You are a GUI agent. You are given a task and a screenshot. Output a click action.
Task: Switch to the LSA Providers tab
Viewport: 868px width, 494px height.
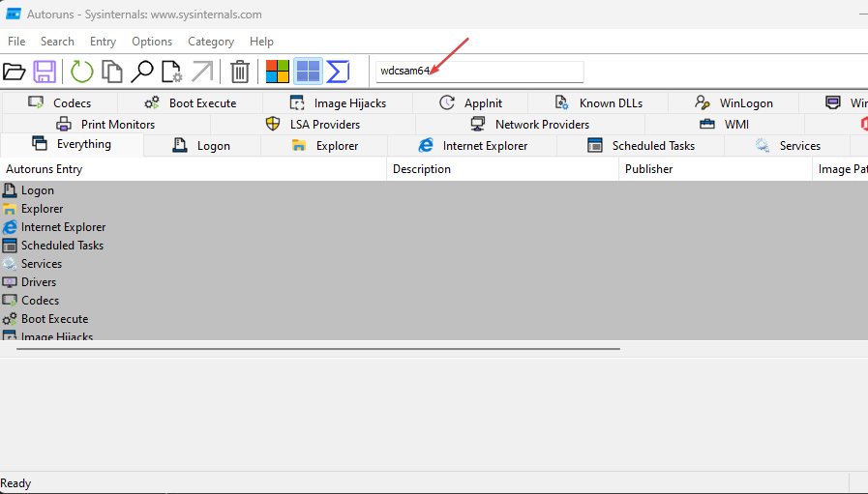[x=313, y=124]
